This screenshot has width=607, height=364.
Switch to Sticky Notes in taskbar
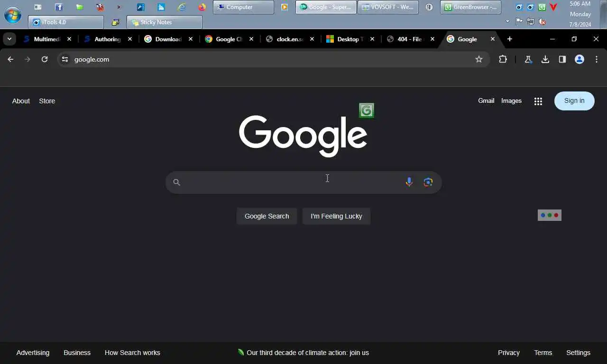click(165, 22)
